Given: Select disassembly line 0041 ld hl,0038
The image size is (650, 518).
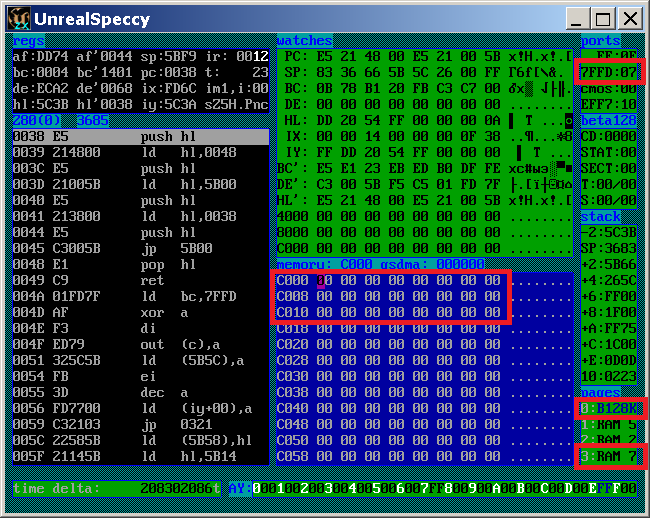Looking at the screenshot, I should click(x=141, y=216).
